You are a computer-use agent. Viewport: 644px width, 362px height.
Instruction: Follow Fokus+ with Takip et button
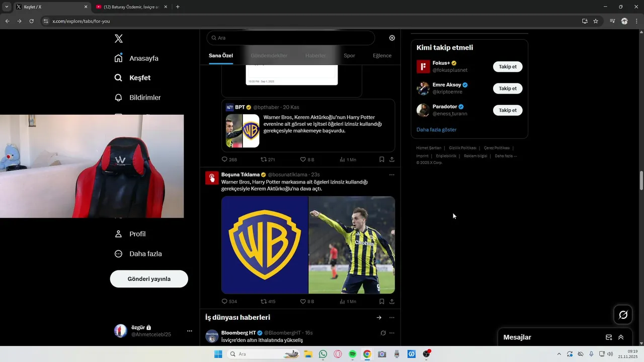(508, 67)
